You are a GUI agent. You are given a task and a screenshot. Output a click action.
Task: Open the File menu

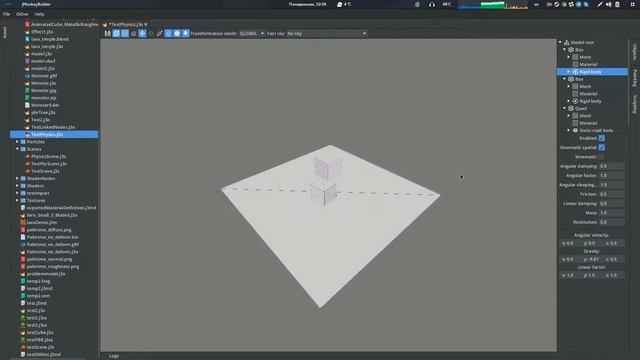click(x=7, y=14)
